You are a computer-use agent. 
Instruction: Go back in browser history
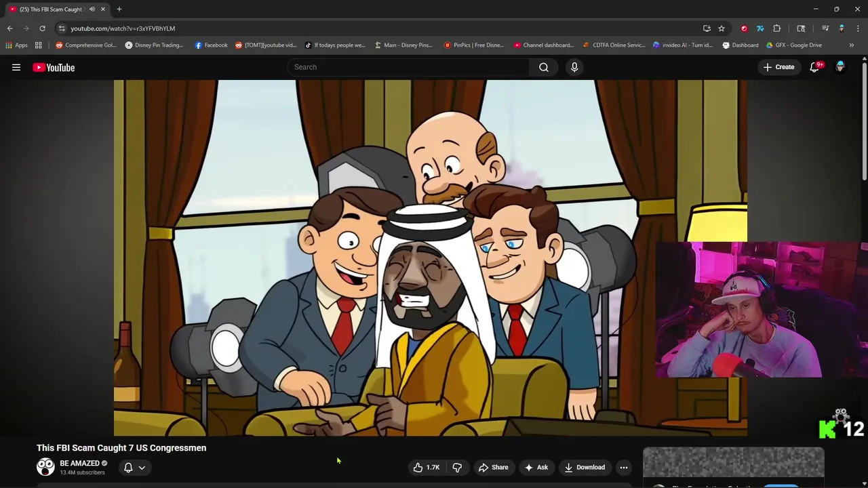[x=9, y=28]
